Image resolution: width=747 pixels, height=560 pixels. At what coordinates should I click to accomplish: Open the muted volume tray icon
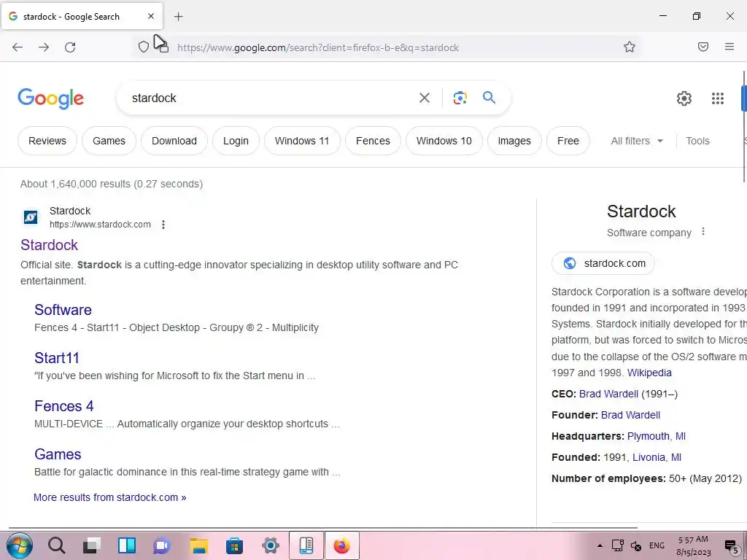click(636, 545)
